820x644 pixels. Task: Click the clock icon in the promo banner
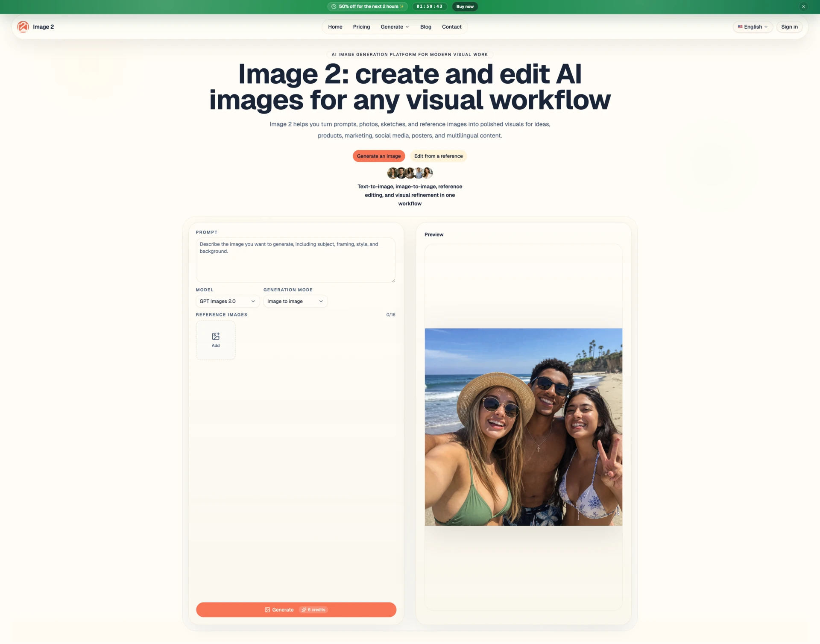tap(334, 6)
